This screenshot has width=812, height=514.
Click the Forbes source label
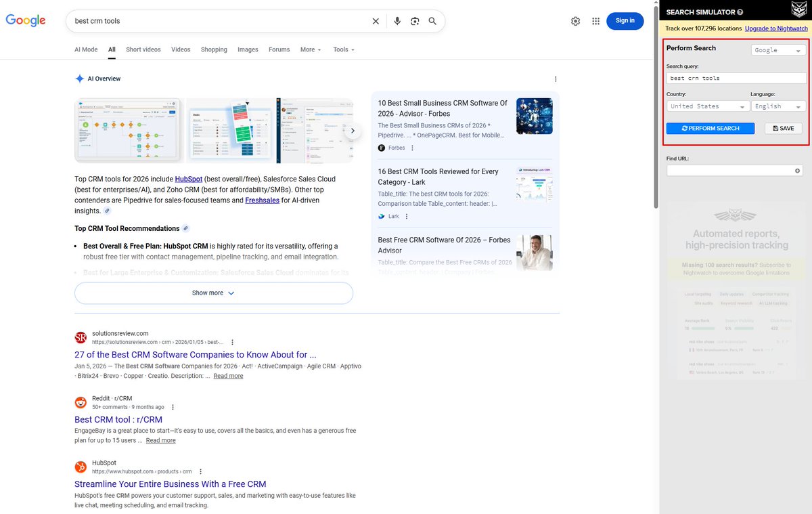click(x=397, y=148)
